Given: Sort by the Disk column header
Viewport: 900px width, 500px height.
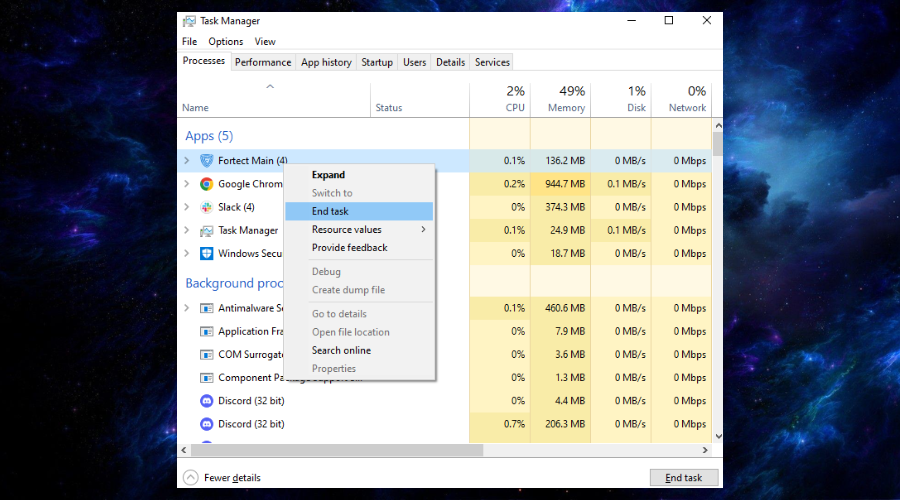Looking at the screenshot, I should point(621,100).
